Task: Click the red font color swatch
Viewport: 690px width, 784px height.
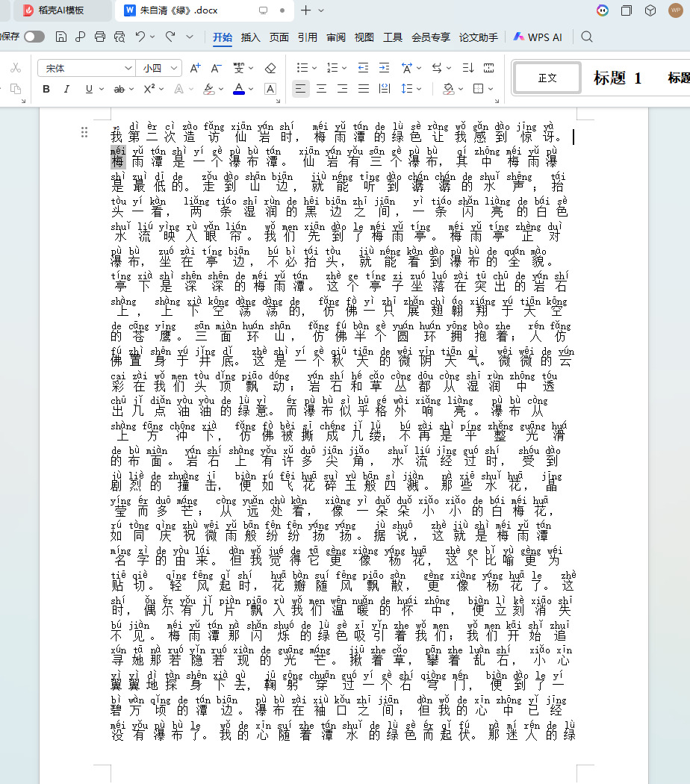Action: click(239, 89)
